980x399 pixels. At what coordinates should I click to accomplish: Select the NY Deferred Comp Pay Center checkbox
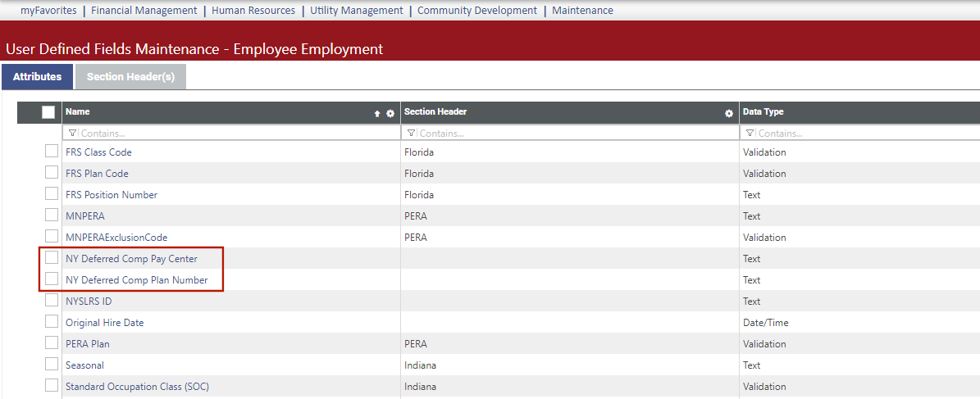[x=52, y=258]
